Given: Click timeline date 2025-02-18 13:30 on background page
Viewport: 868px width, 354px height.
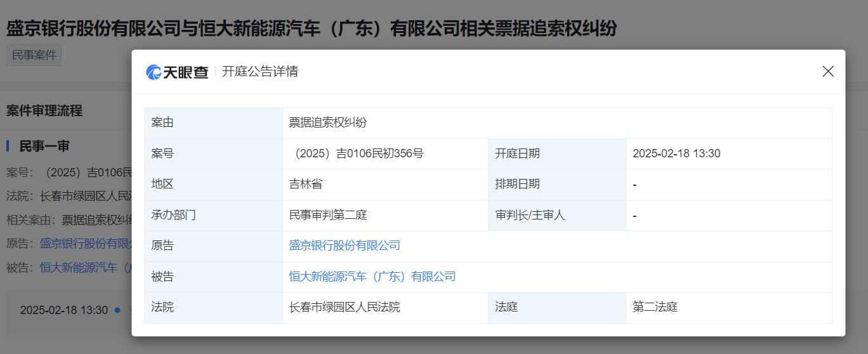Looking at the screenshot, I should [64, 310].
